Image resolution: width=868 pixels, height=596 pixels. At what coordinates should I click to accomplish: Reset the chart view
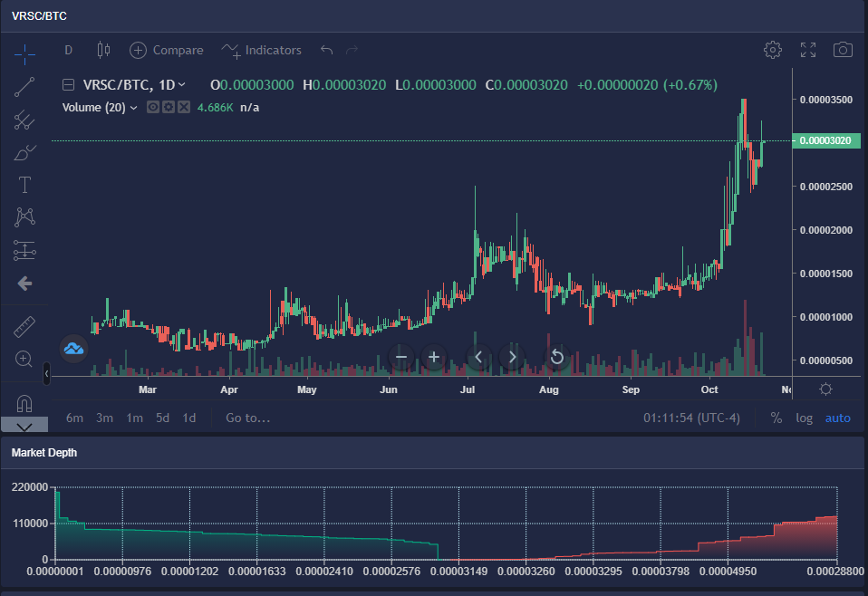pyautogui.click(x=557, y=358)
